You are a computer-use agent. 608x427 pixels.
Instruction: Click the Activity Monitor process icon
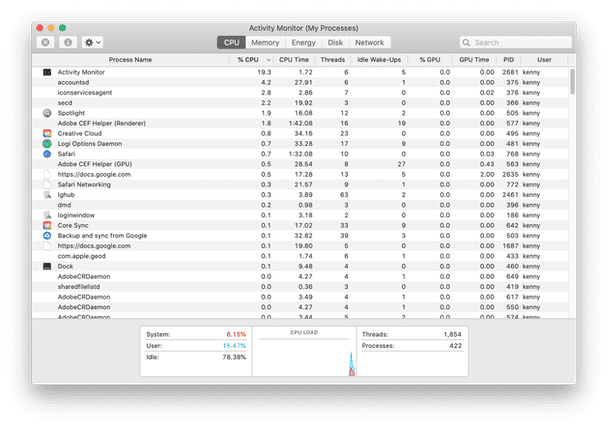coord(47,73)
